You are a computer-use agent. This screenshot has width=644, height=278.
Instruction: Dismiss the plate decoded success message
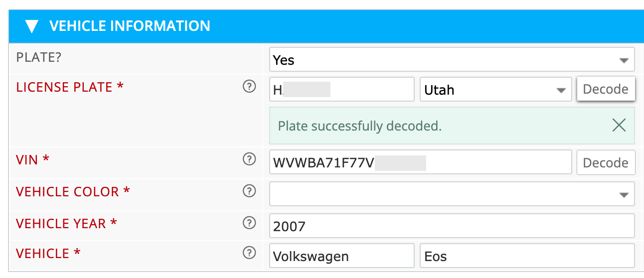[619, 126]
